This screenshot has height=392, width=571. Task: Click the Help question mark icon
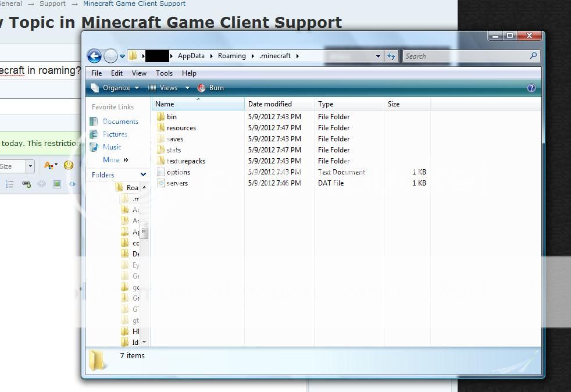pyautogui.click(x=531, y=88)
